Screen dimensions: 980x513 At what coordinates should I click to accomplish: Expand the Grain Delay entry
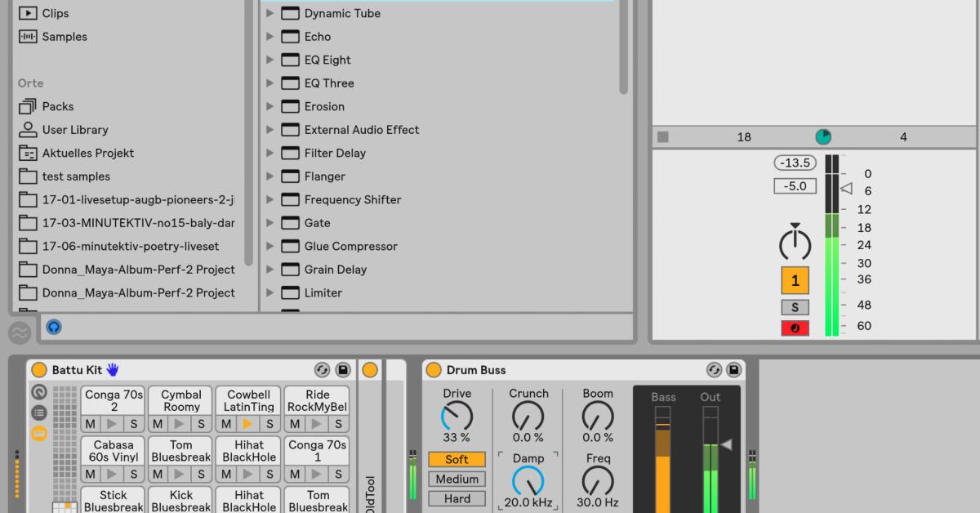click(270, 270)
